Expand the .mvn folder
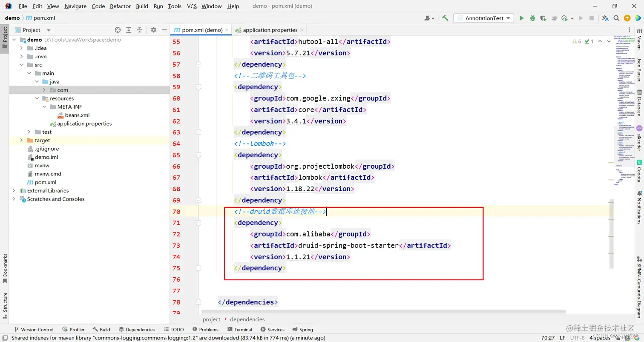The image size is (644, 342). pos(22,56)
